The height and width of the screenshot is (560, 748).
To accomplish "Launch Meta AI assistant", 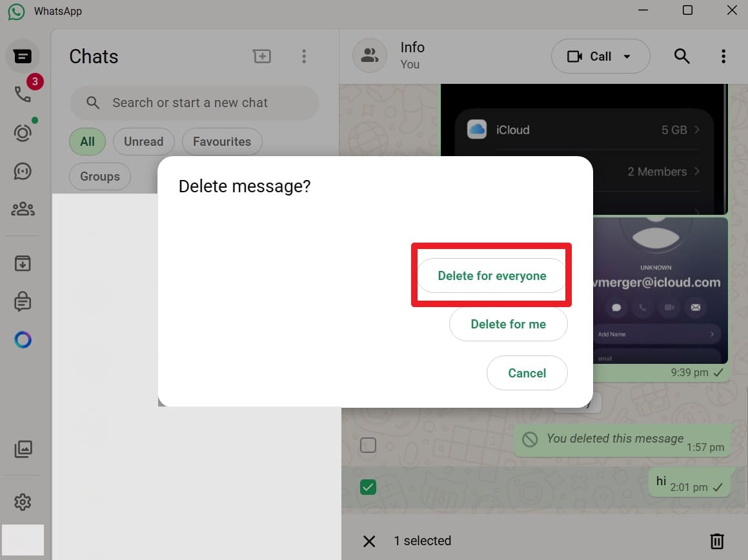I will [x=23, y=339].
